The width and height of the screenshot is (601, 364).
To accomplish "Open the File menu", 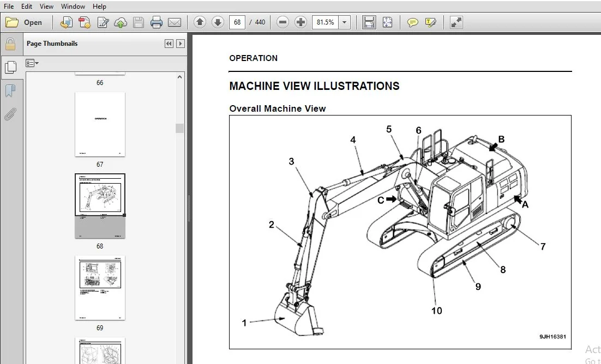I will (8, 7).
